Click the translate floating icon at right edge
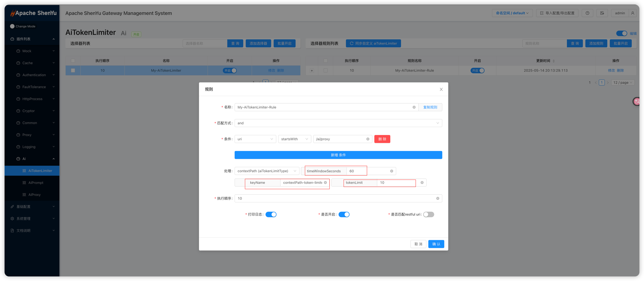The width and height of the screenshot is (644, 281). point(637,101)
